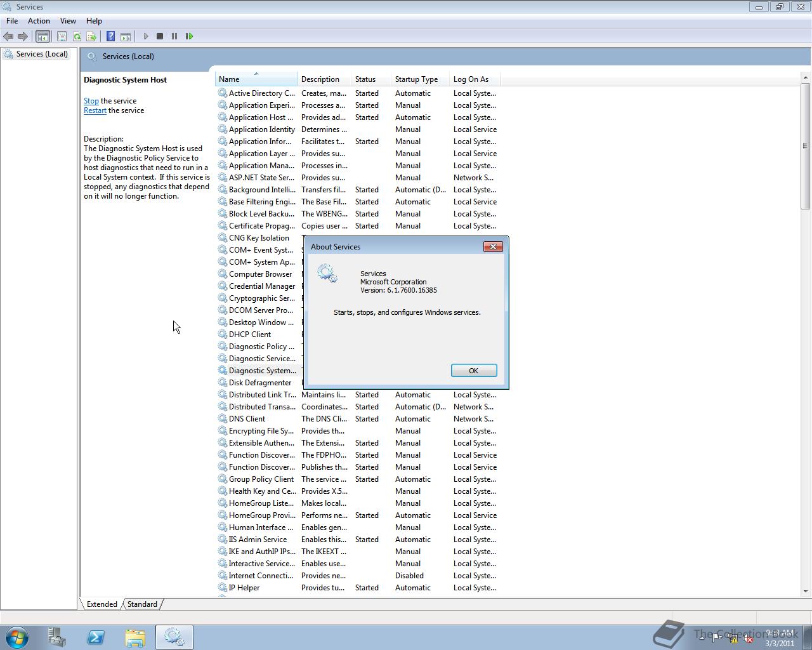Open the File menu
Viewport: 812px width, 650px height.
pyautogui.click(x=12, y=21)
